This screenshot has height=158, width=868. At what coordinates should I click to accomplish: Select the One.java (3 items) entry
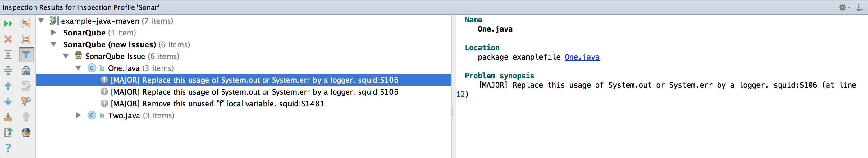coord(141,68)
